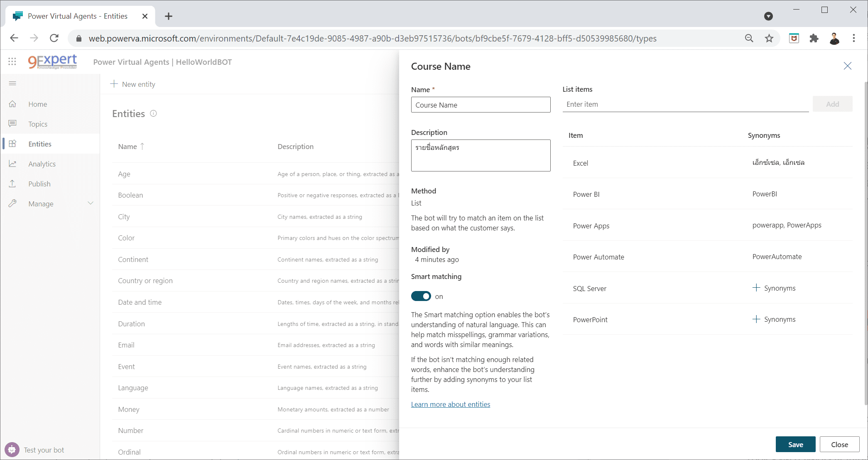Bookmark page with the star icon

(x=769, y=38)
